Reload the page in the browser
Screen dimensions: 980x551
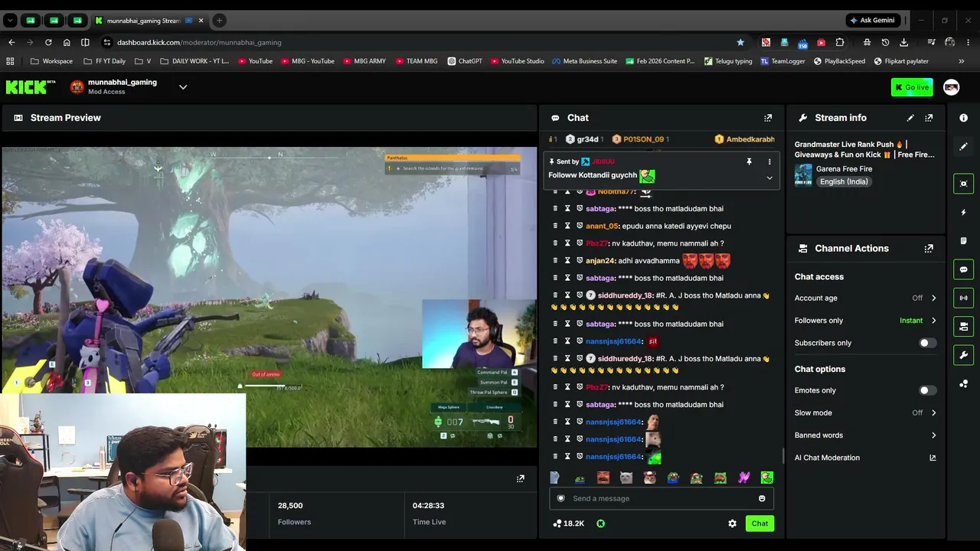click(48, 42)
